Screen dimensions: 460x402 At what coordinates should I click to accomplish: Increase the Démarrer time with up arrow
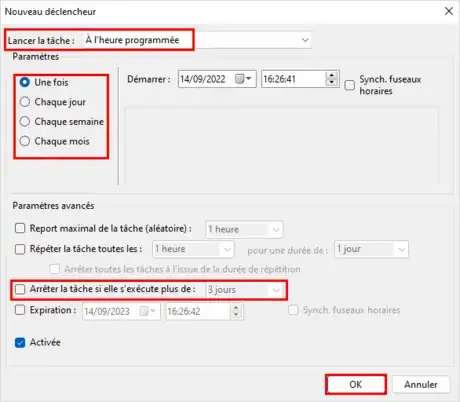331,76
